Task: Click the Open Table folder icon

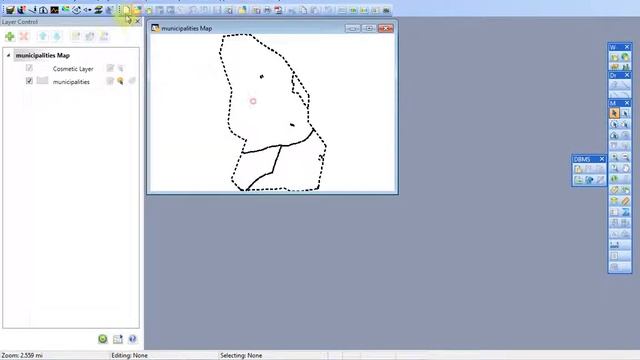Action: pos(137,10)
